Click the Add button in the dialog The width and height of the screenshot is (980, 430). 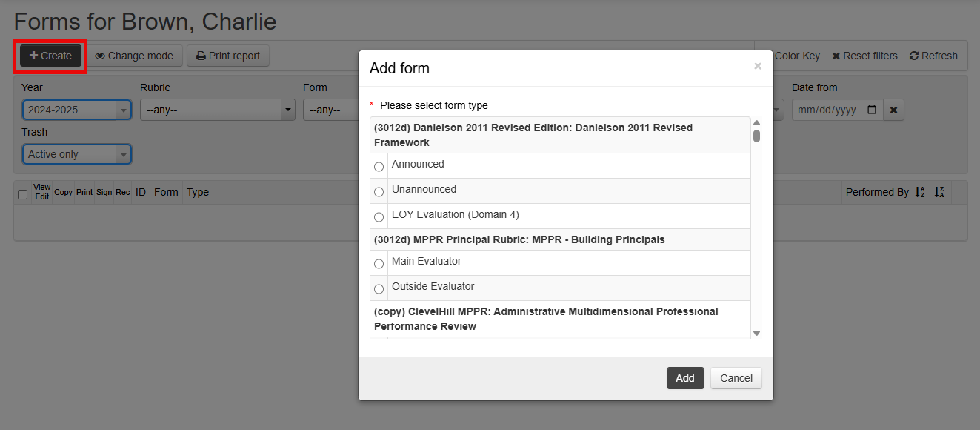(685, 378)
